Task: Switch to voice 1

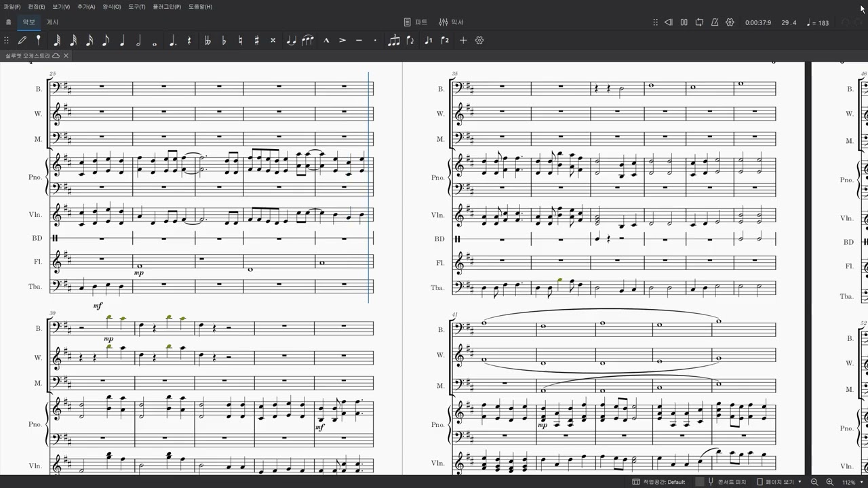Action: pos(428,41)
